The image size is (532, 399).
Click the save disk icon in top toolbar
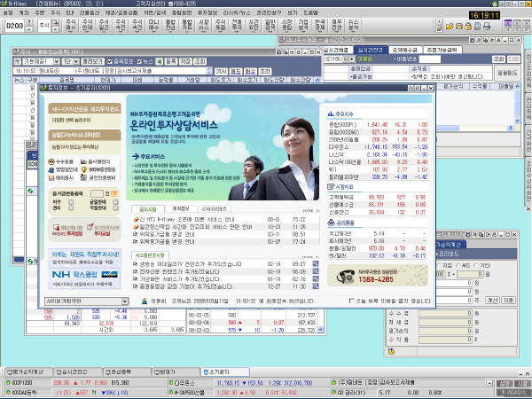pos(459,26)
